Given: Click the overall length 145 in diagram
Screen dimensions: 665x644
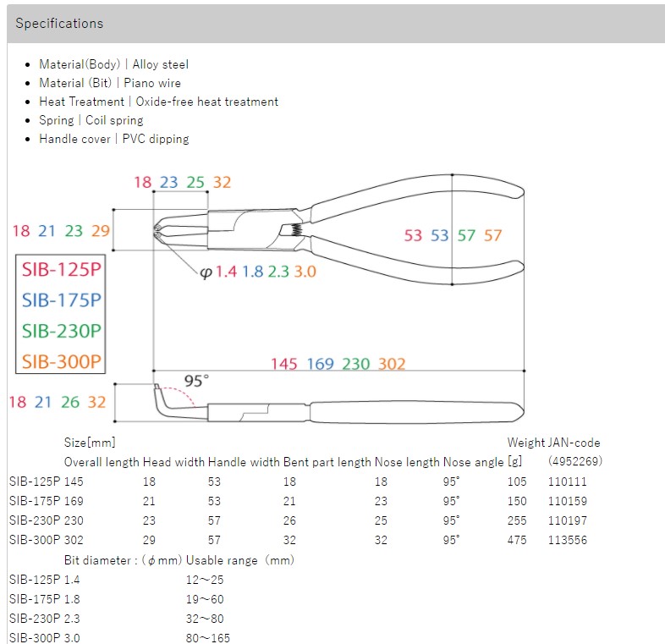Looking at the screenshot, I should pyautogui.click(x=283, y=364).
